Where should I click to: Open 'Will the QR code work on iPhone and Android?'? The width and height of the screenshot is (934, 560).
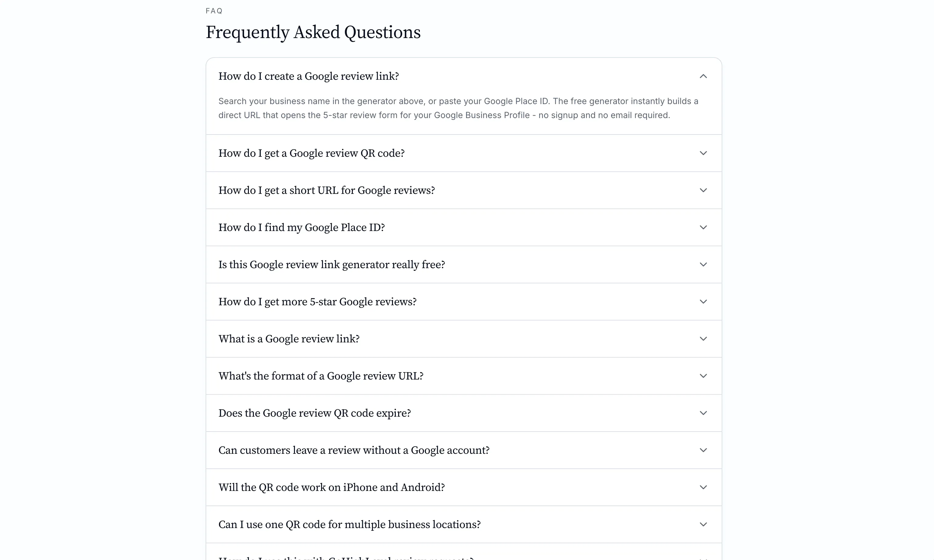coord(463,487)
